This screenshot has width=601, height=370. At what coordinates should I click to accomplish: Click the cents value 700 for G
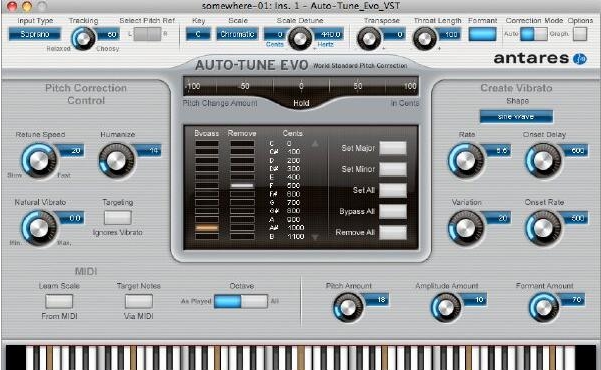(x=293, y=202)
